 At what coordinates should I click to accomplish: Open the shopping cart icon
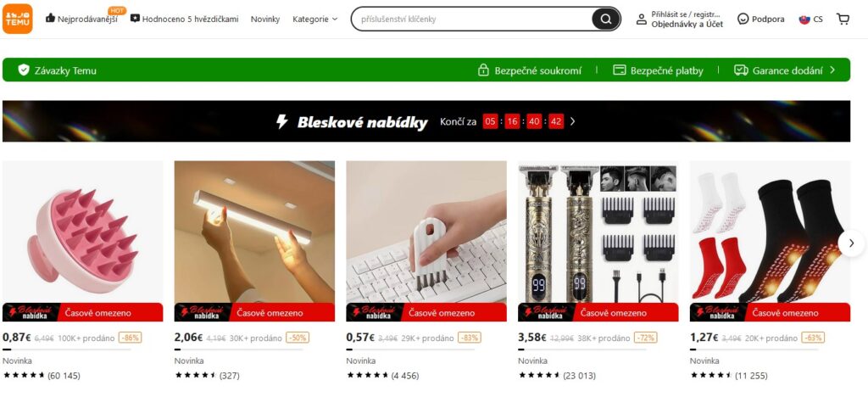(843, 19)
